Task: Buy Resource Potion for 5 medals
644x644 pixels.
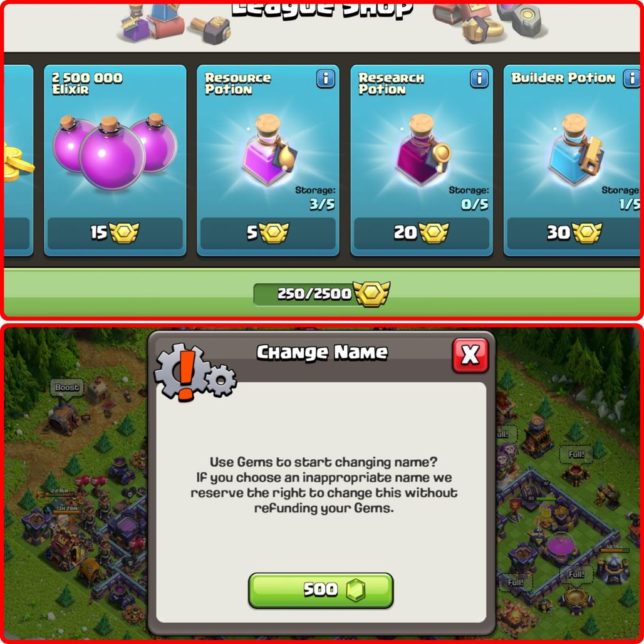Action: click(268, 233)
